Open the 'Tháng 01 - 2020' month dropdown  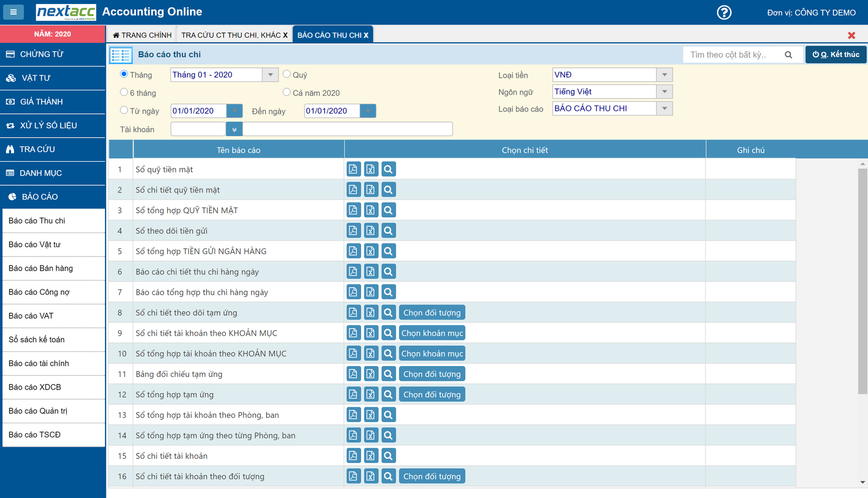[270, 75]
